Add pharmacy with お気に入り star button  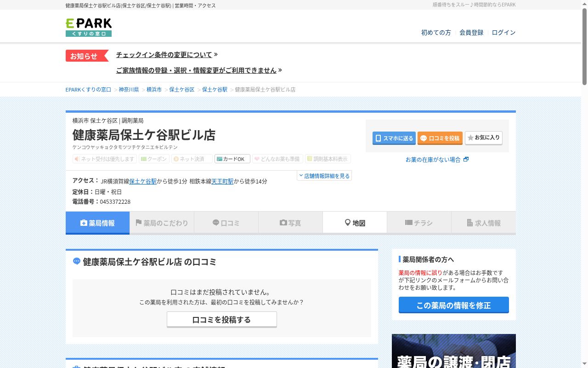point(484,138)
